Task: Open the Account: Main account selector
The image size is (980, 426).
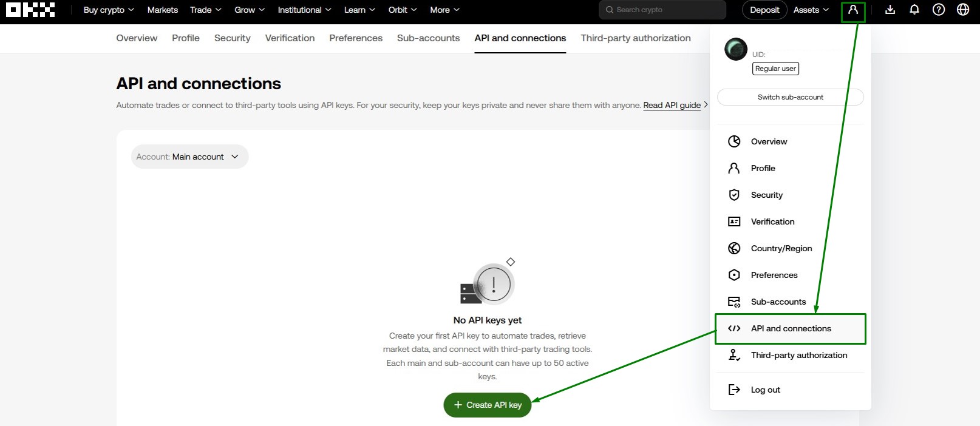Action: tap(189, 157)
